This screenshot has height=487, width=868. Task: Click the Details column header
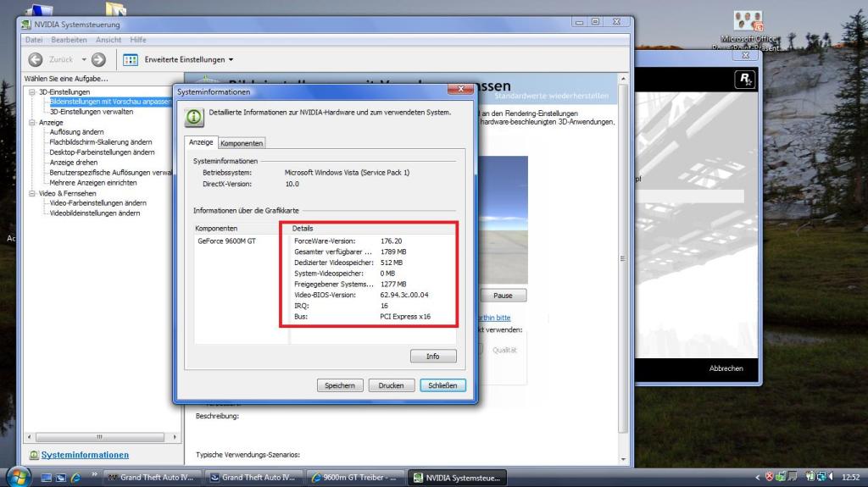tap(373, 228)
